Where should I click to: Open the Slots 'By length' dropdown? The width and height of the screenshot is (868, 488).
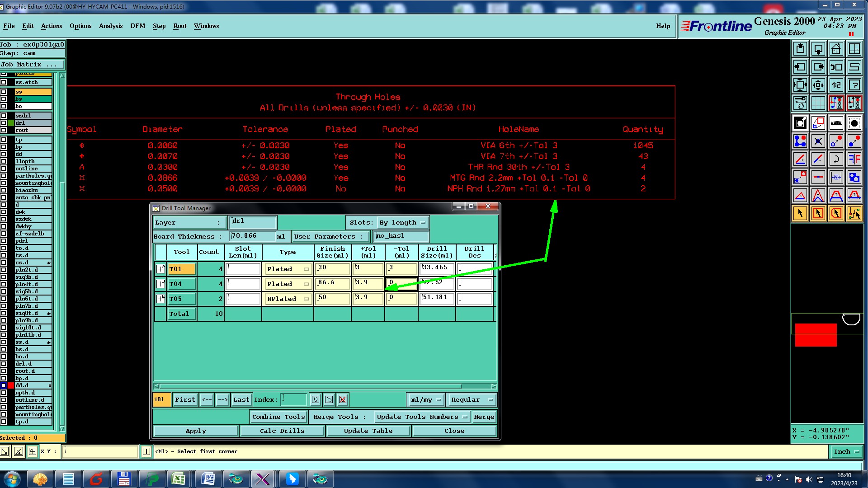point(403,223)
